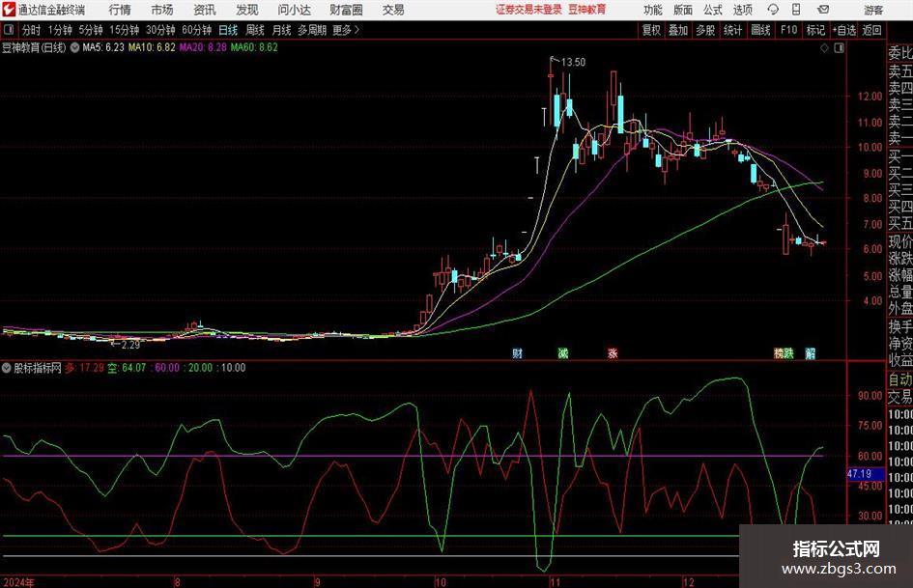Open the 资讯 menu
Viewport: 913px width, 588px height.
pyautogui.click(x=205, y=10)
